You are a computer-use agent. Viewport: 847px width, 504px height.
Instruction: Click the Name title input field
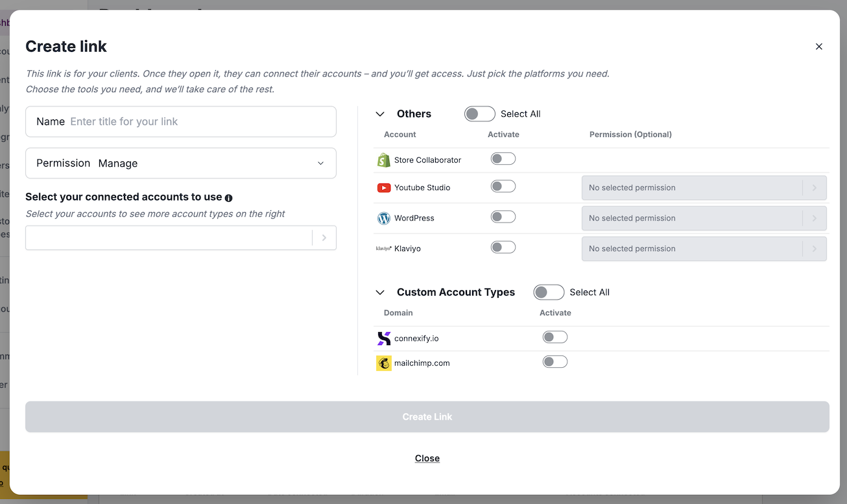(200, 122)
